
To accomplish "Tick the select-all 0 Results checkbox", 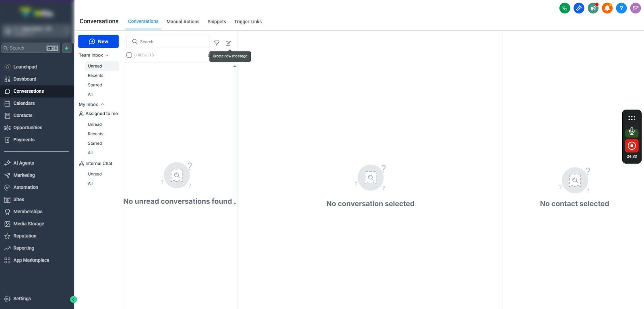I will point(129,55).
